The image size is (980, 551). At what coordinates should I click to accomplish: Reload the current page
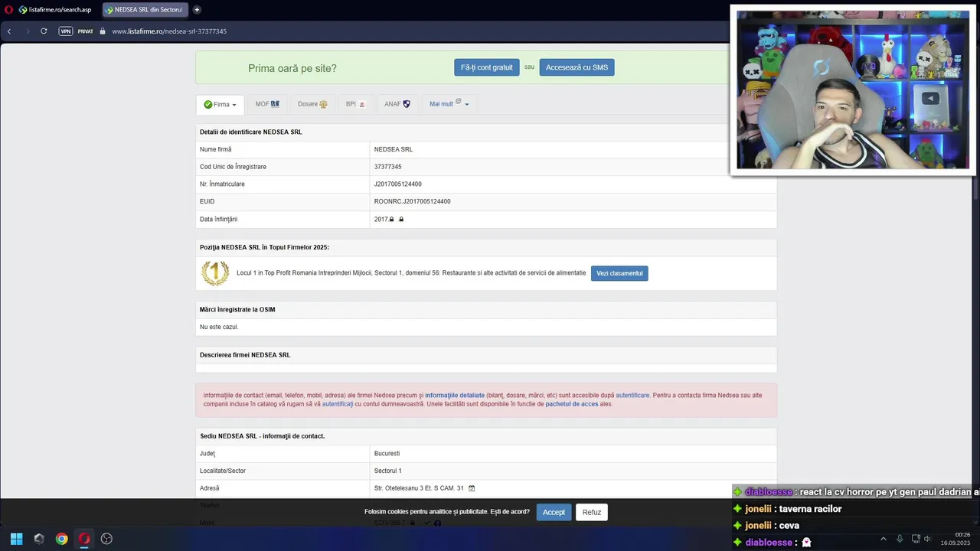(x=44, y=31)
